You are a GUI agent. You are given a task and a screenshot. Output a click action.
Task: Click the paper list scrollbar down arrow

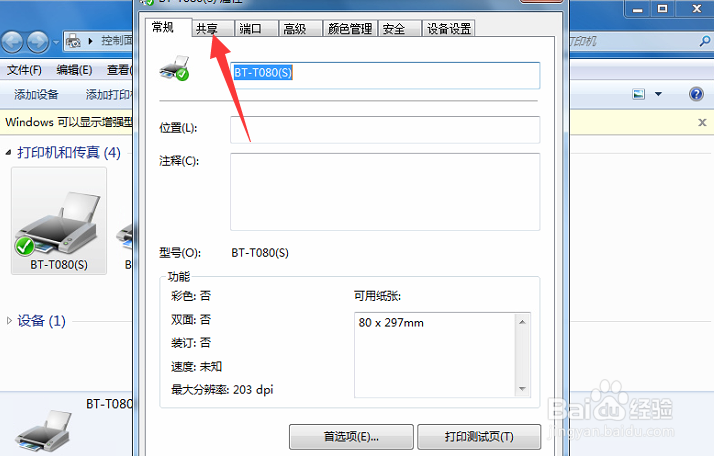pyautogui.click(x=522, y=389)
